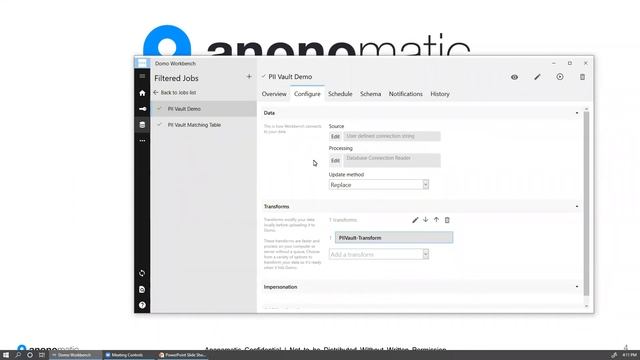This screenshot has width=640, height=360.
Task: Click Edit button for Processing
Action: [x=335, y=160]
